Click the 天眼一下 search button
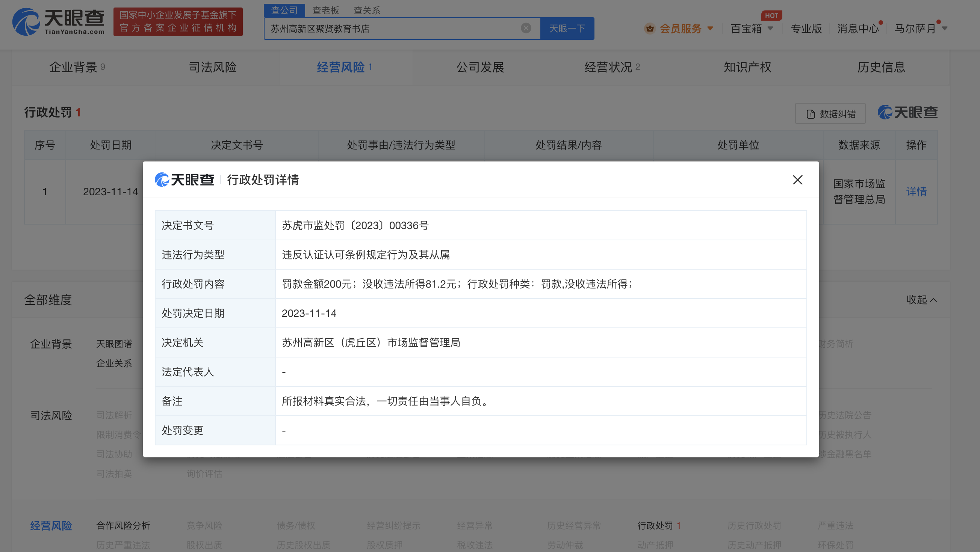Screen dimensions: 980x552 (x=567, y=29)
